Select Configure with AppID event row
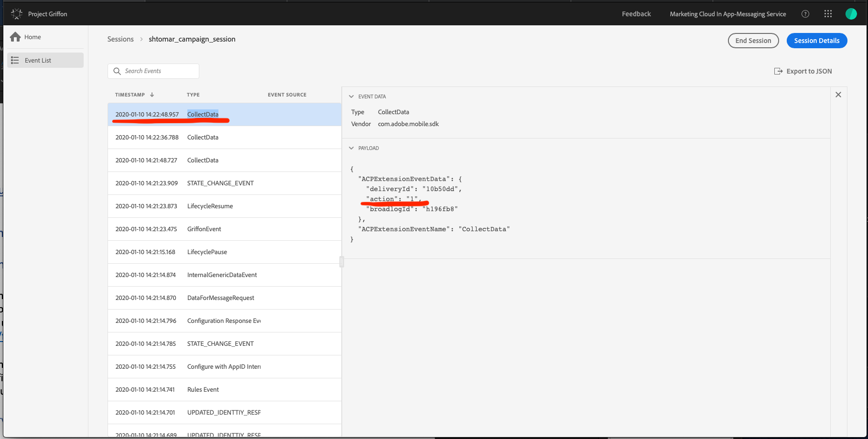The height and width of the screenshot is (439, 868). pyautogui.click(x=225, y=366)
